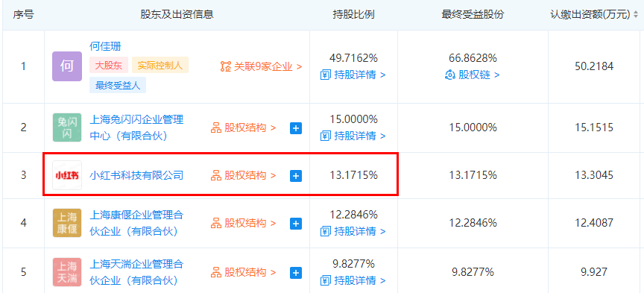Click the 股权链 icon beside 66.8628%
This screenshot has height=293, width=644.
click(450, 75)
